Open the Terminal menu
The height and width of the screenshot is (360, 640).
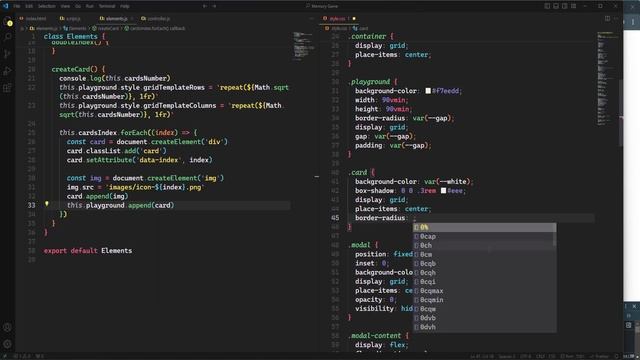[x=107, y=6]
